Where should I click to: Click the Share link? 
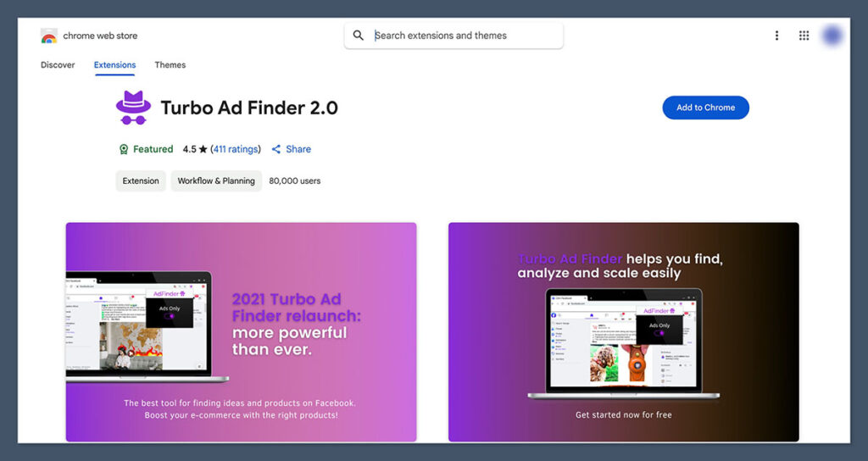click(x=298, y=149)
